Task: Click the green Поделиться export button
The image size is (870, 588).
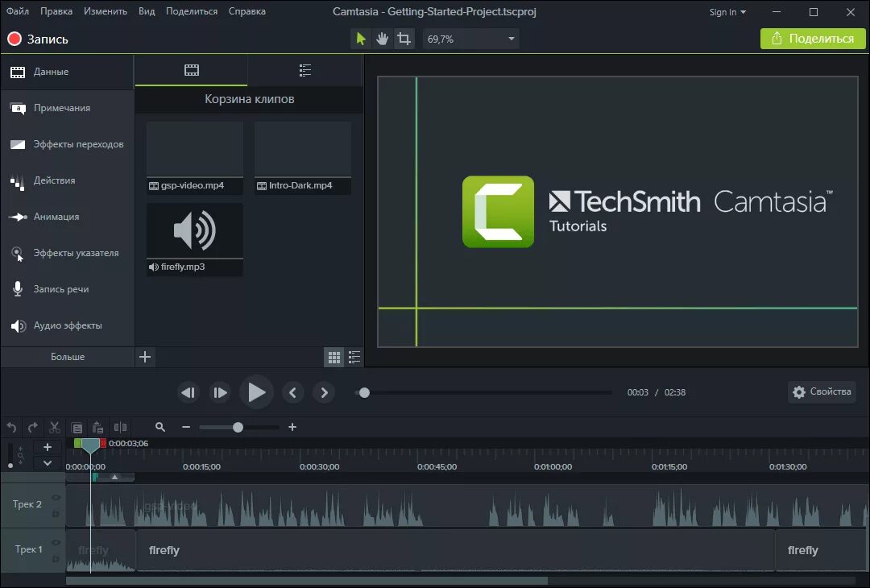Action: click(x=813, y=39)
